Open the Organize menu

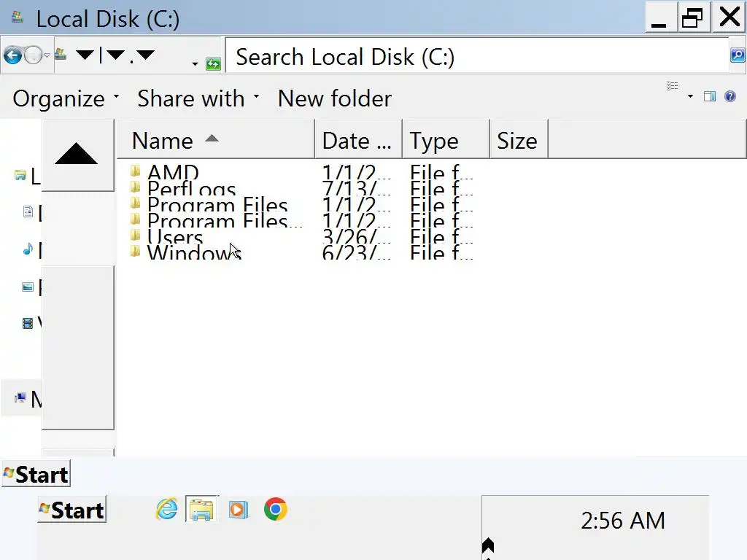coord(66,98)
